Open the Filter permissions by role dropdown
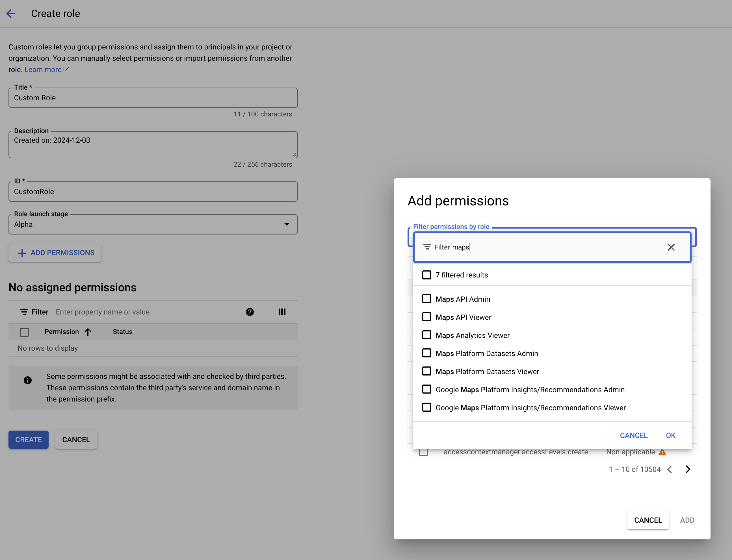 pos(552,247)
